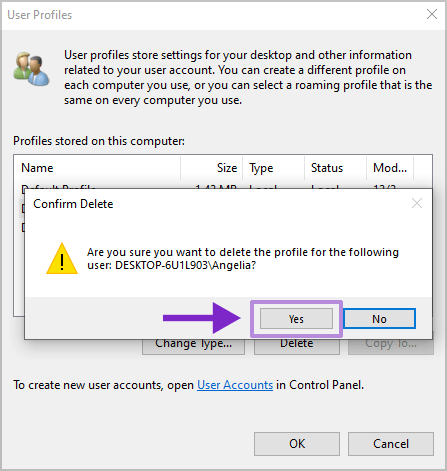This screenshot has width=447, height=471.
Task: Click the DESKTOP-6U1L903\Angelia message text
Action: pos(185,265)
